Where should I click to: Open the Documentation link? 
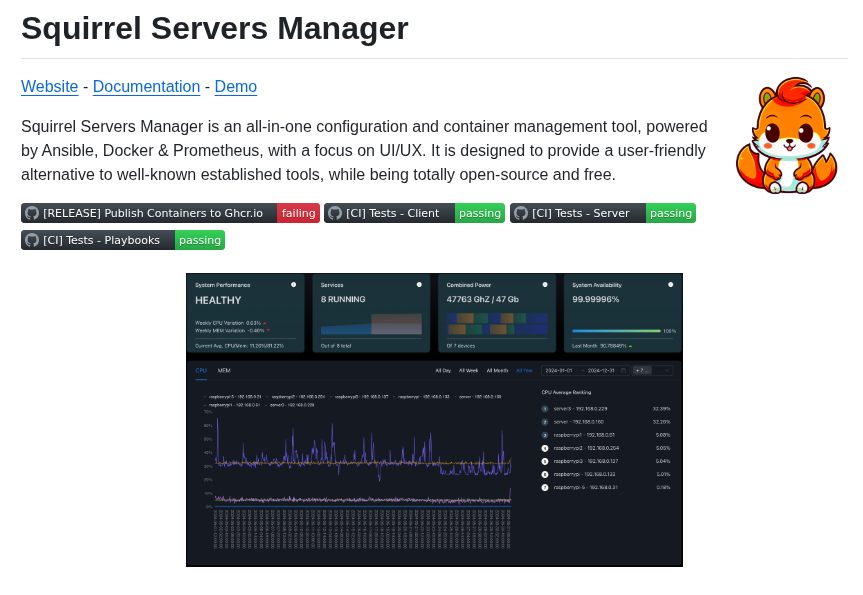146,86
